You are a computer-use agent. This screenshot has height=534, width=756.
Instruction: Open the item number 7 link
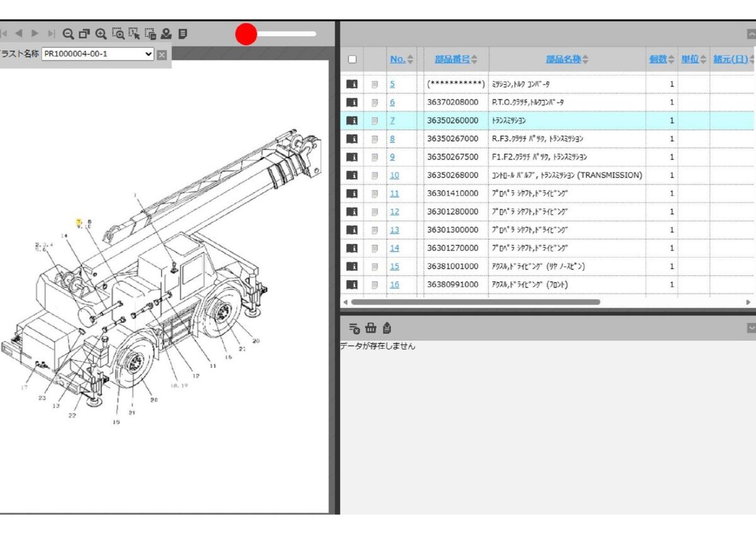click(392, 120)
